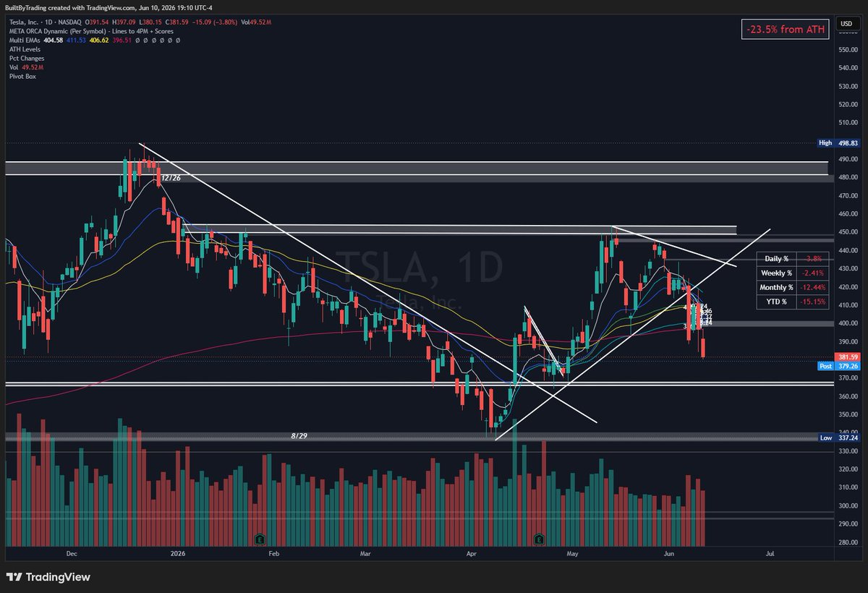Click the yellow 406.62 EMA value
The height and width of the screenshot is (593, 868).
click(x=98, y=40)
